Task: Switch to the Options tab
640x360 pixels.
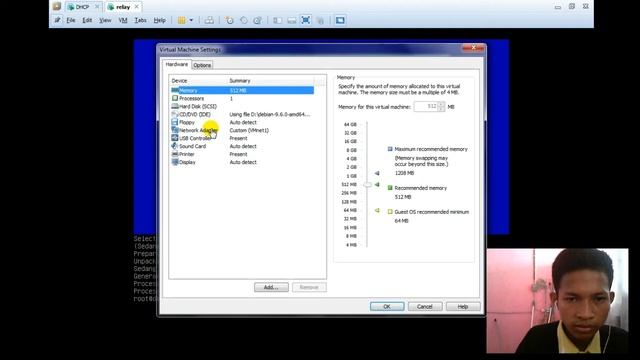Action: pyautogui.click(x=202, y=65)
